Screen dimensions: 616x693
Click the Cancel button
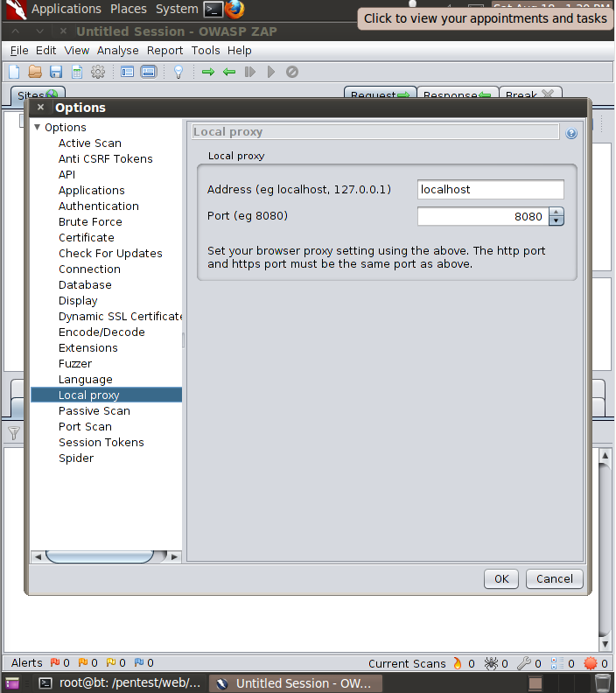tap(554, 578)
